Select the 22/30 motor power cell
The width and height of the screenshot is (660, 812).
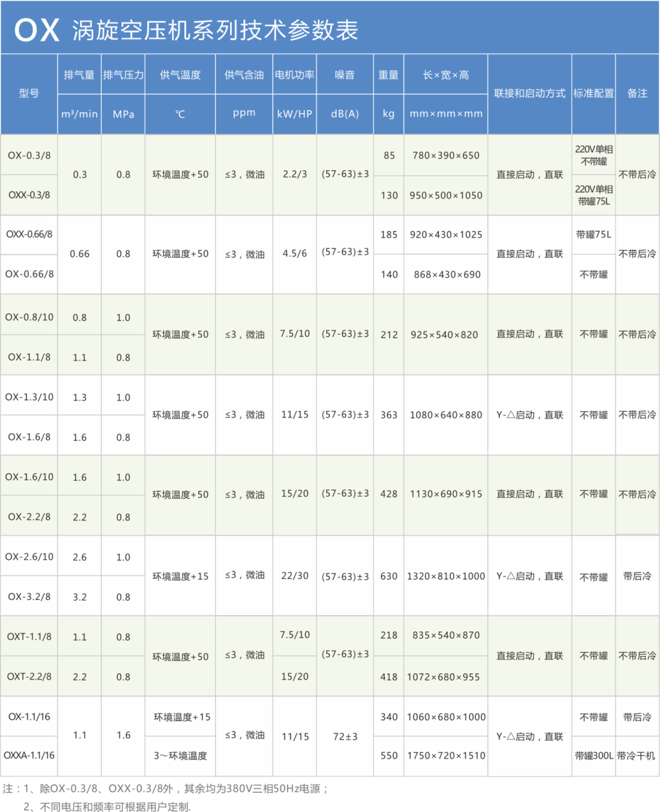[295, 576]
